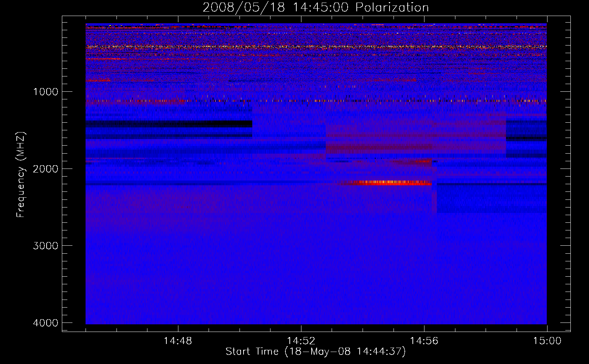Click the '2000' frequency tick label
The height and width of the screenshot is (364, 589).
46,169
